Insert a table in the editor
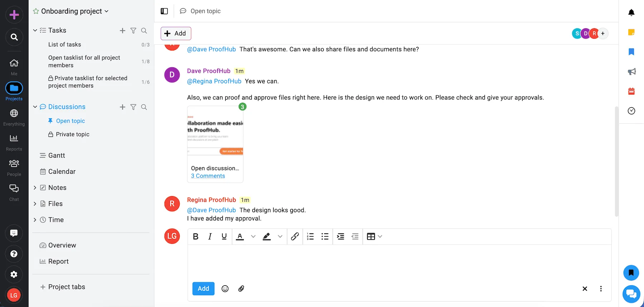The height and width of the screenshot is (307, 644). (x=371, y=236)
